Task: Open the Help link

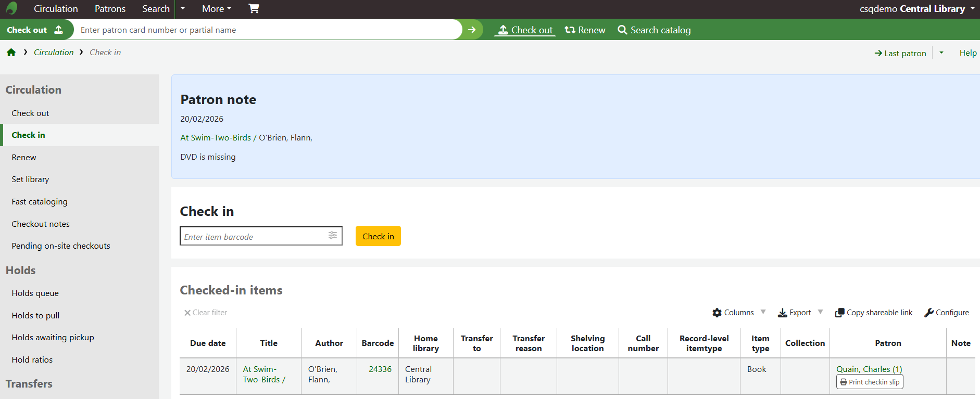Action: 968,53
